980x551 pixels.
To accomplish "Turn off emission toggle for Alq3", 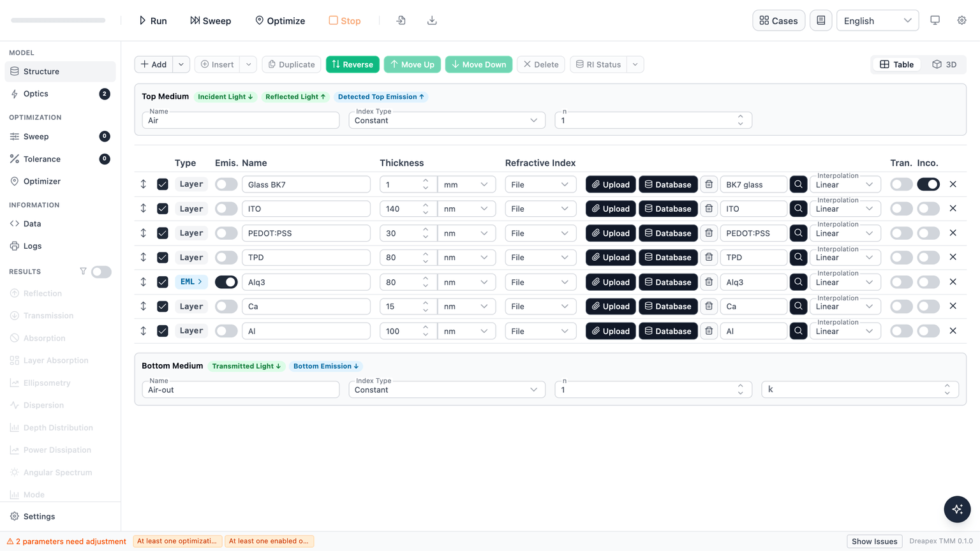I will click(226, 282).
